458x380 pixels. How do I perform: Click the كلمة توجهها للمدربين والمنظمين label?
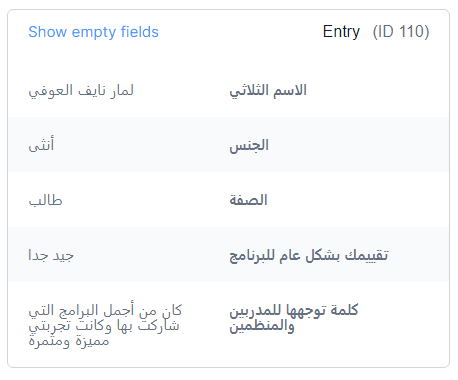coord(294,318)
